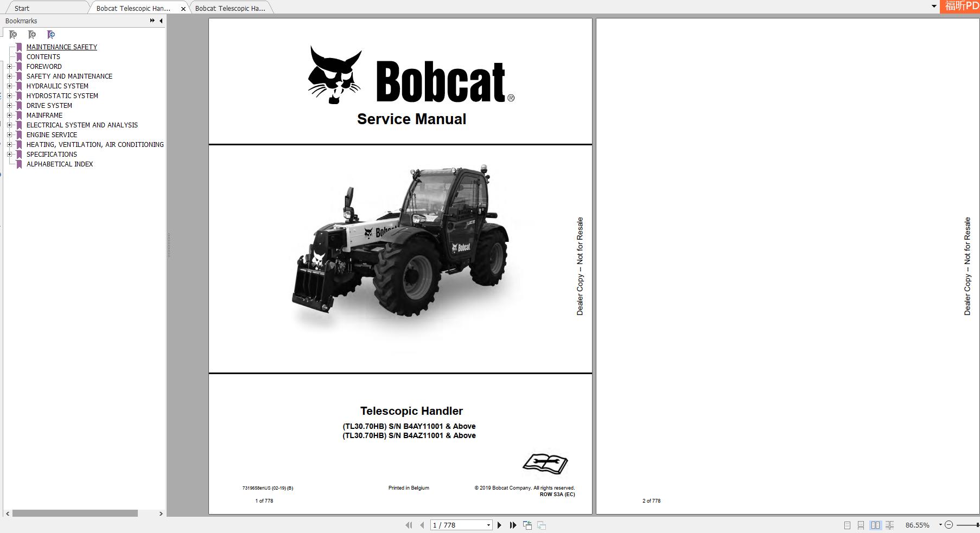Enable continuous facing page view

890,524
